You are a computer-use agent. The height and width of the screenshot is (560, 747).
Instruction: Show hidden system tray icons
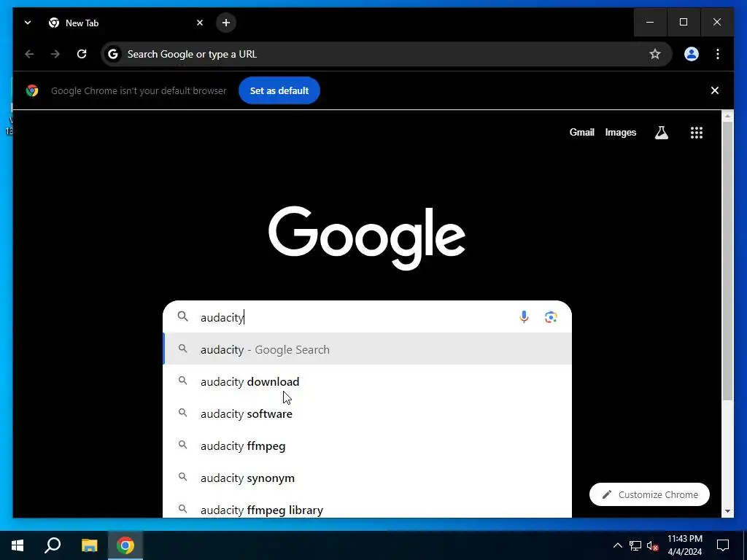pos(617,545)
